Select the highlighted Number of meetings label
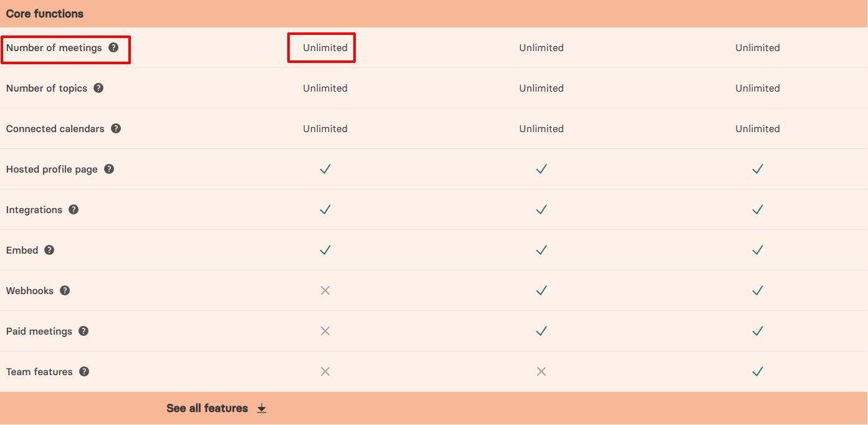This screenshot has width=868, height=425. click(54, 47)
